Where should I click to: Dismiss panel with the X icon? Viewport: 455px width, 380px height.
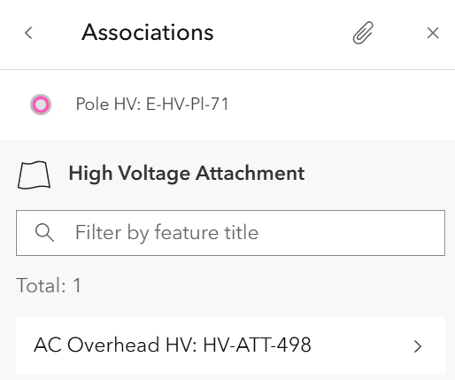[433, 33]
